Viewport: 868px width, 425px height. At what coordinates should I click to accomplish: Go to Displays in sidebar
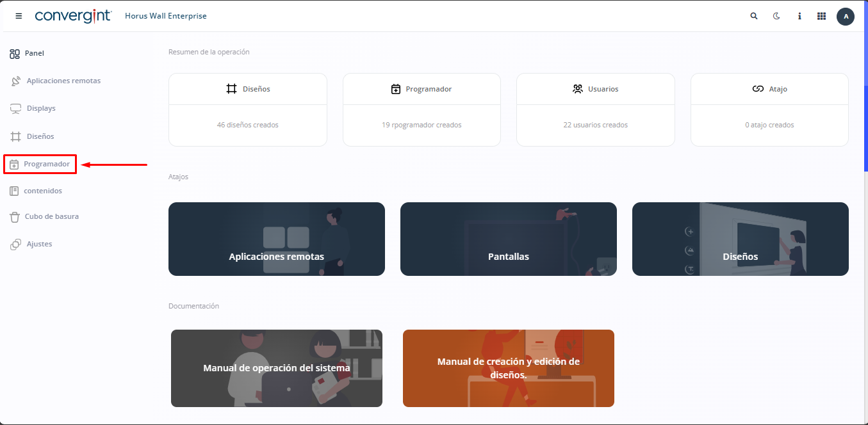click(x=40, y=109)
